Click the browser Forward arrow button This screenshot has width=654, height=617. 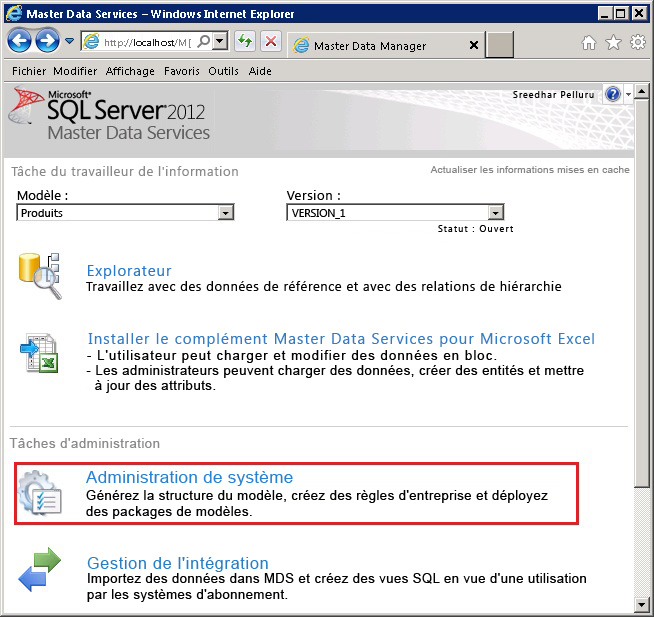click(x=47, y=41)
